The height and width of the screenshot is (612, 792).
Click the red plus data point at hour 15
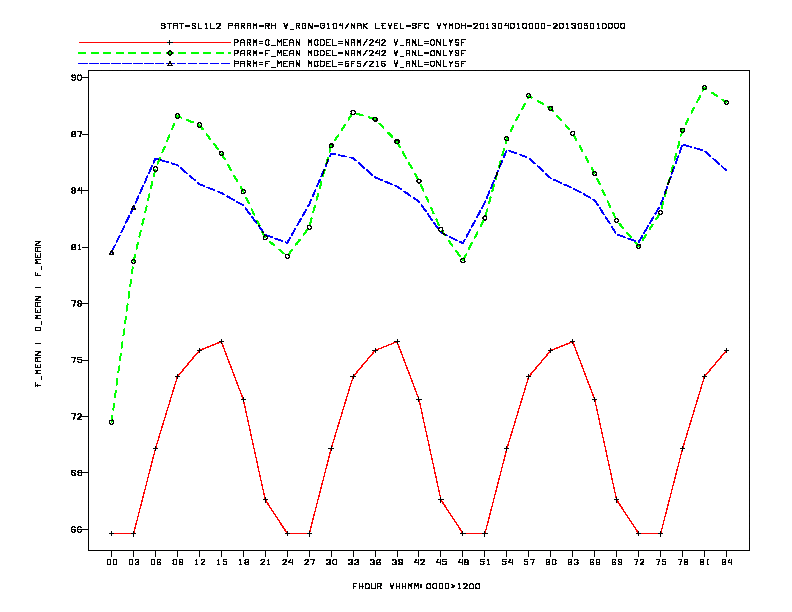coord(221,342)
